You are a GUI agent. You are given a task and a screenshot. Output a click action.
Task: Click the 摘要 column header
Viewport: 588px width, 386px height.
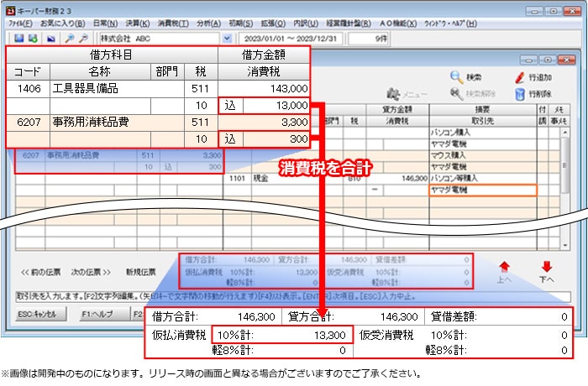coord(483,109)
